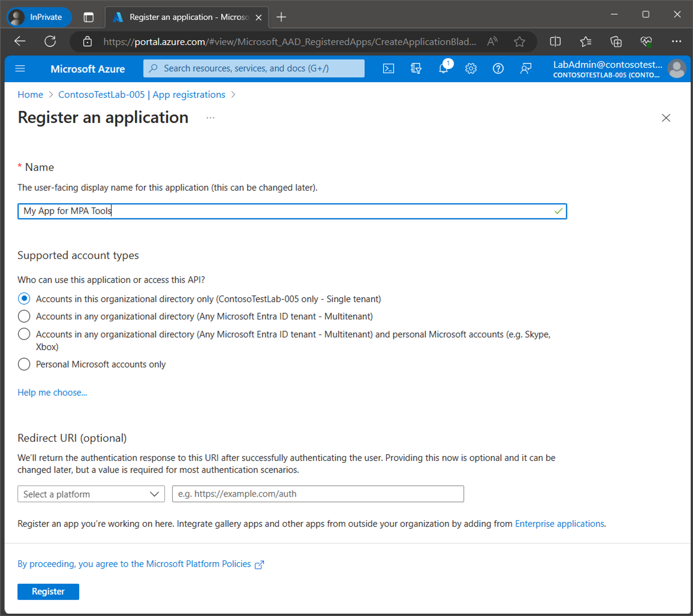This screenshot has width=693, height=616.
Task: Open the Azure portal hamburger menu
Action: coord(20,69)
